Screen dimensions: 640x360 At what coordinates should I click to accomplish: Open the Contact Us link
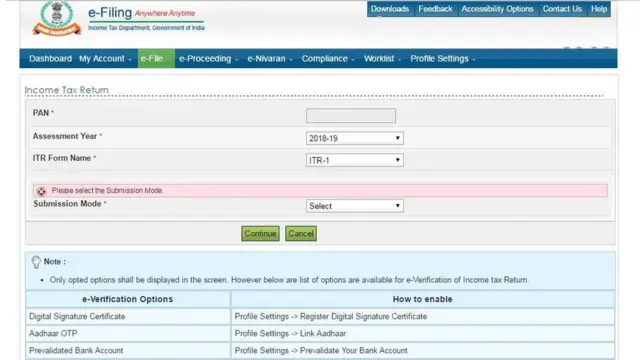tap(562, 9)
